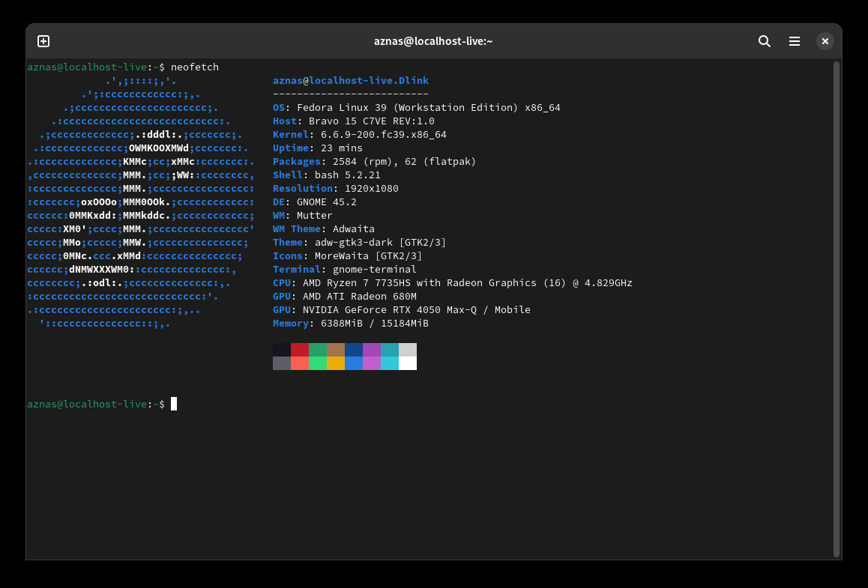
Task: Click the red swatch in the top palette row
Action: [x=300, y=350]
